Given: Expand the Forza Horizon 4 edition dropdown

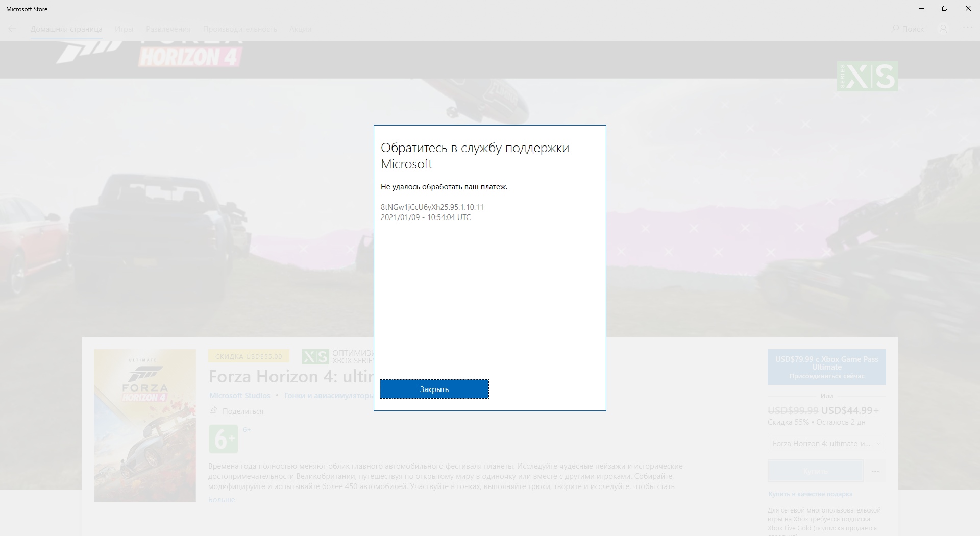Looking at the screenshot, I should point(826,443).
